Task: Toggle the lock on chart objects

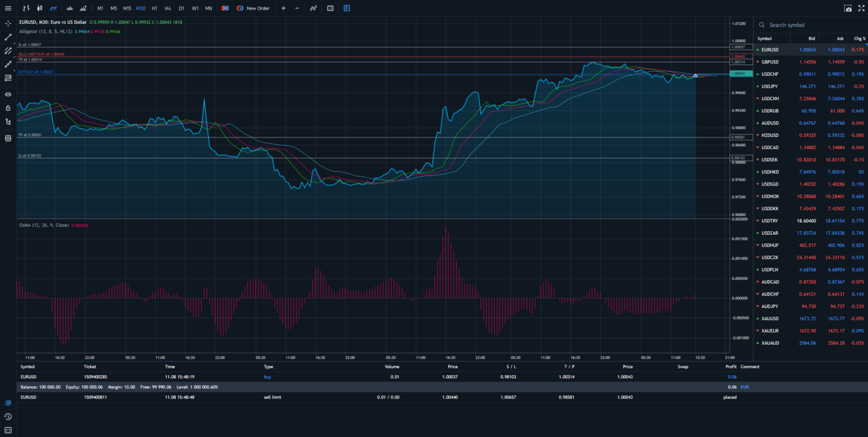Action: pyautogui.click(x=7, y=107)
